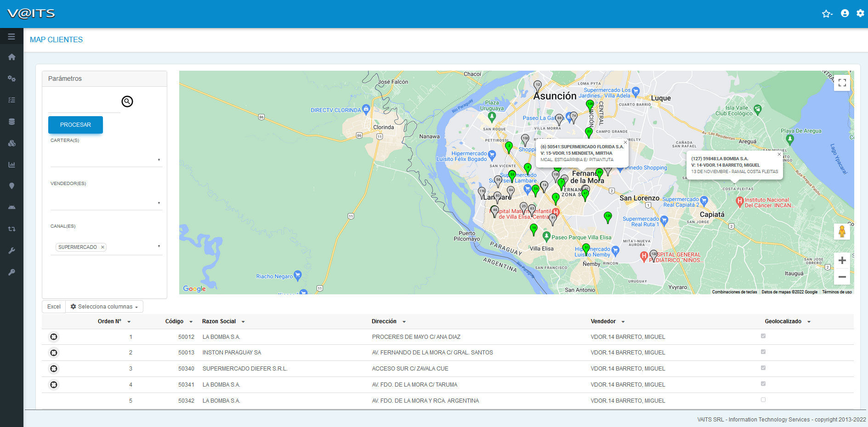The width and height of the screenshot is (868, 427).
Task: Locate INSTON PARAGUAY SA with target icon
Action: pos(54,353)
